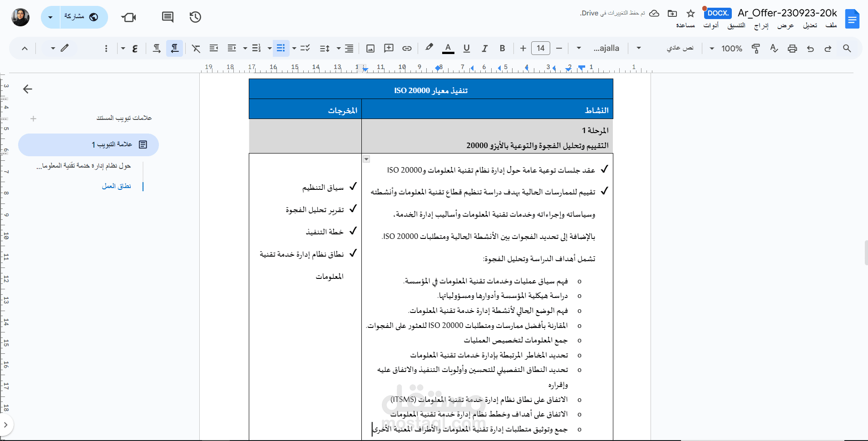Open the إدراج (Insert) menu
The width and height of the screenshot is (868, 441).
tap(761, 25)
